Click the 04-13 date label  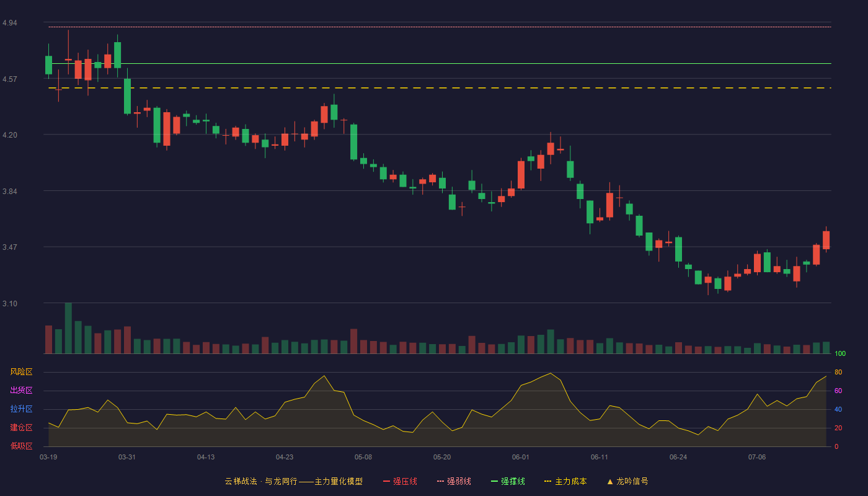tap(206, 457)
